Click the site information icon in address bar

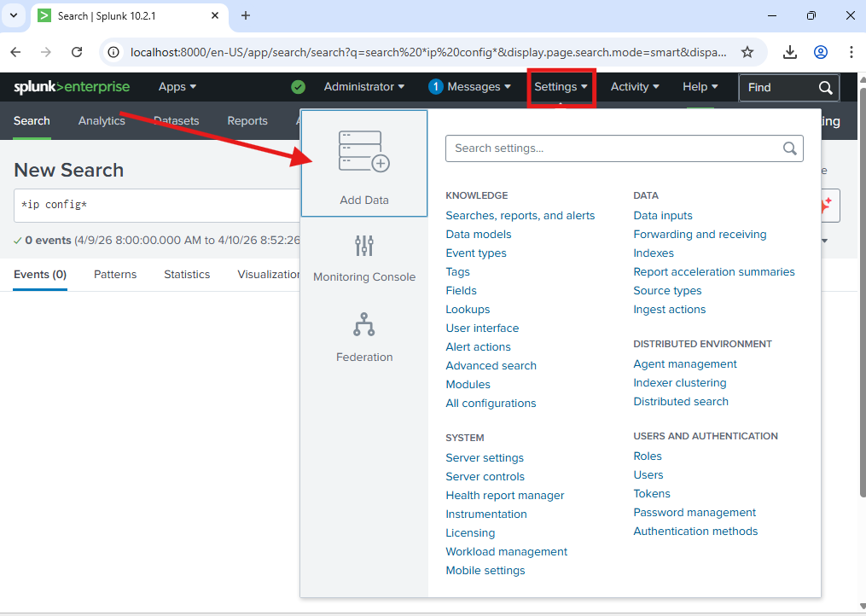(x=113, y=52)
